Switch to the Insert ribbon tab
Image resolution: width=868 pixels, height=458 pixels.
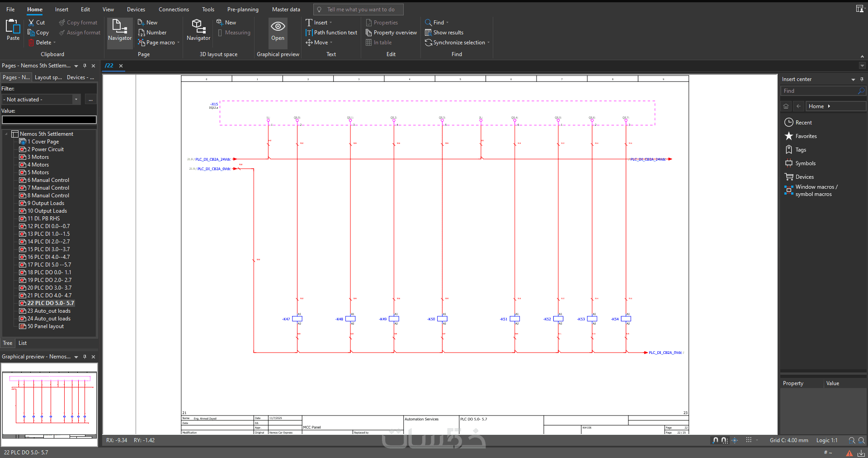tap(61, 9)
